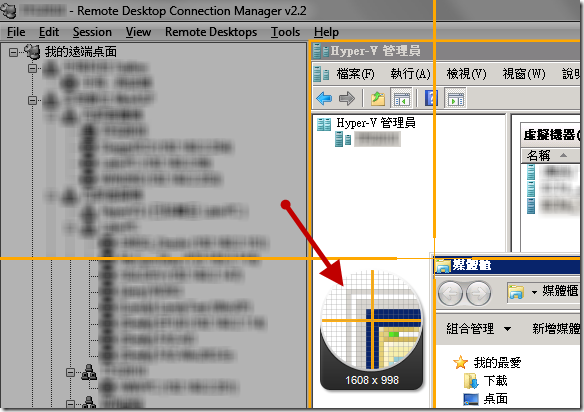Toggle the show/hide action pane icon
The width and height of the screenshot is (584, 412).
point(455,99)
